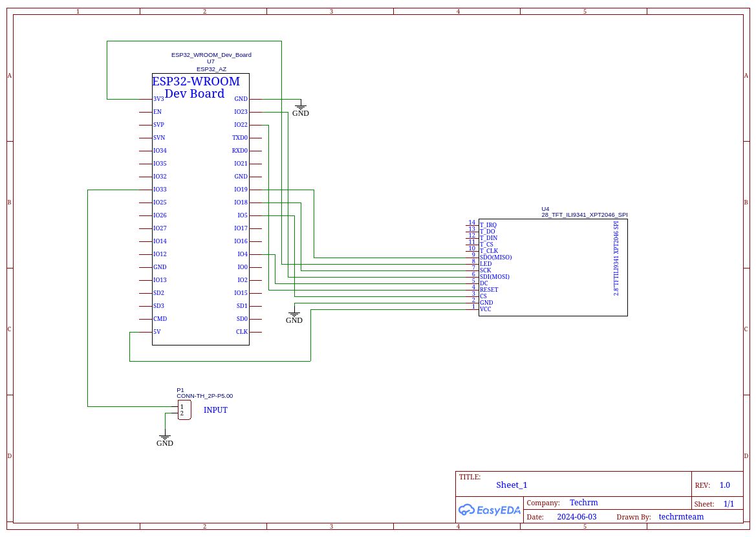This screenshot has width=756, height=537.
Task: Click the large "ESP32-WROOM Dev Board" title text
Action: (x=195, y=87)
